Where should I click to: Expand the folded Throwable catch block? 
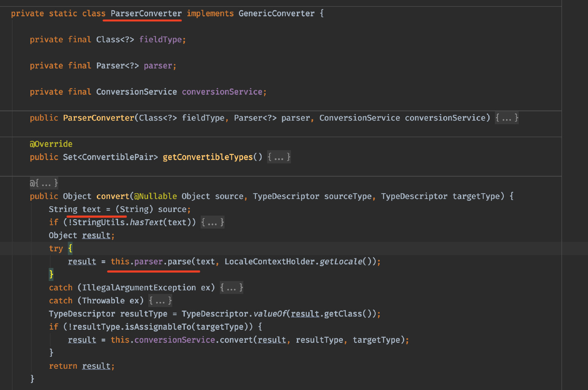(160, 300)
